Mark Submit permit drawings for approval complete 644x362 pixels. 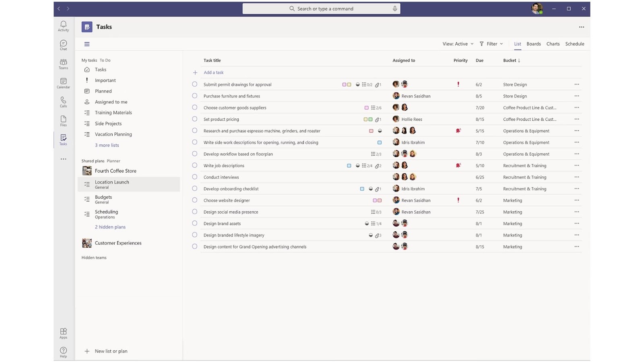click(x=194, y=84)
